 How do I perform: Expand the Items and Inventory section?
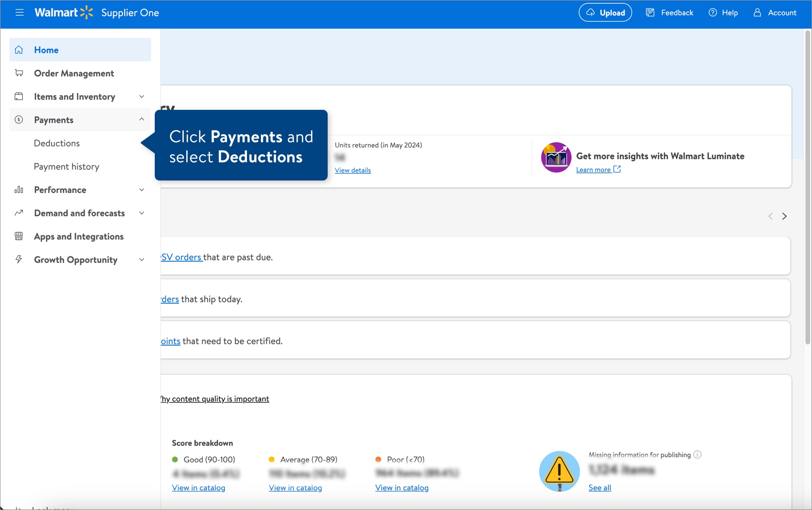point(141,96)
